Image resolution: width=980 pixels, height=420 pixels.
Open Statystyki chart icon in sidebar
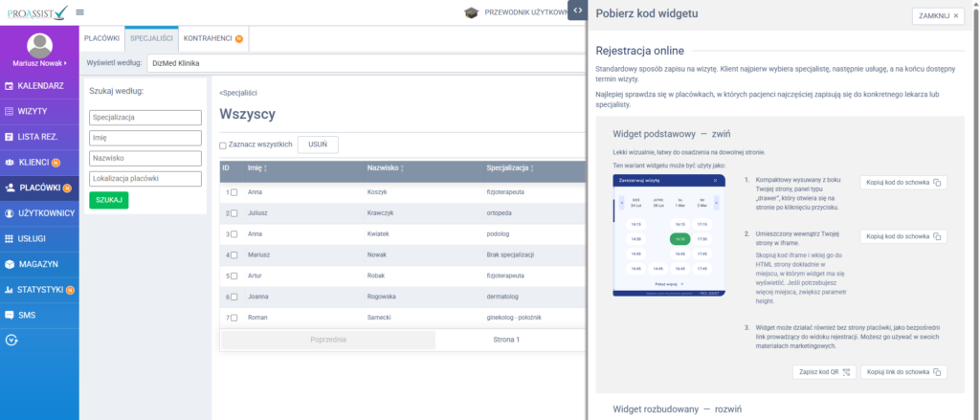(10, 289)
